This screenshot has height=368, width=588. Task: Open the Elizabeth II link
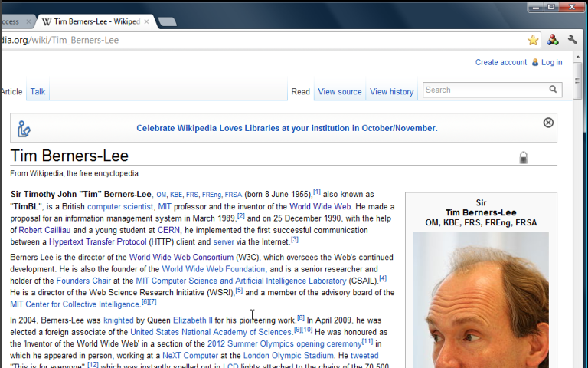[x=192, y=320]
